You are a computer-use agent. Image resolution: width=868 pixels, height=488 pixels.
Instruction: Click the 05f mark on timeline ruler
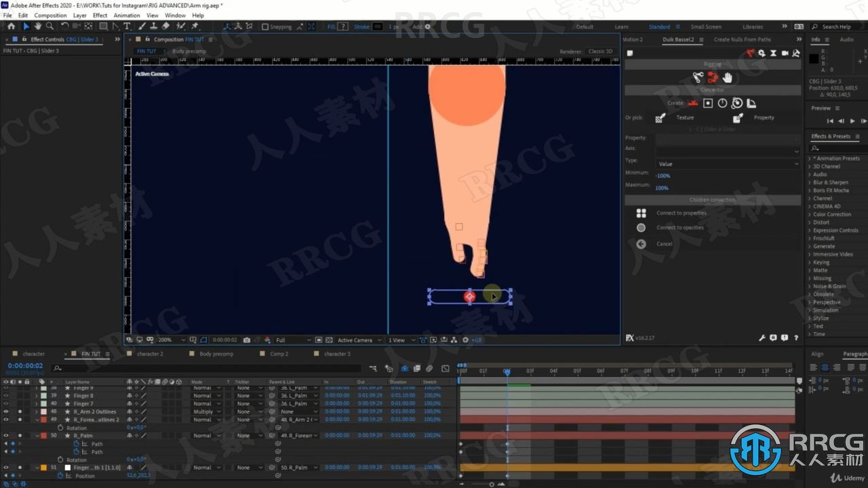click(576, 371)
